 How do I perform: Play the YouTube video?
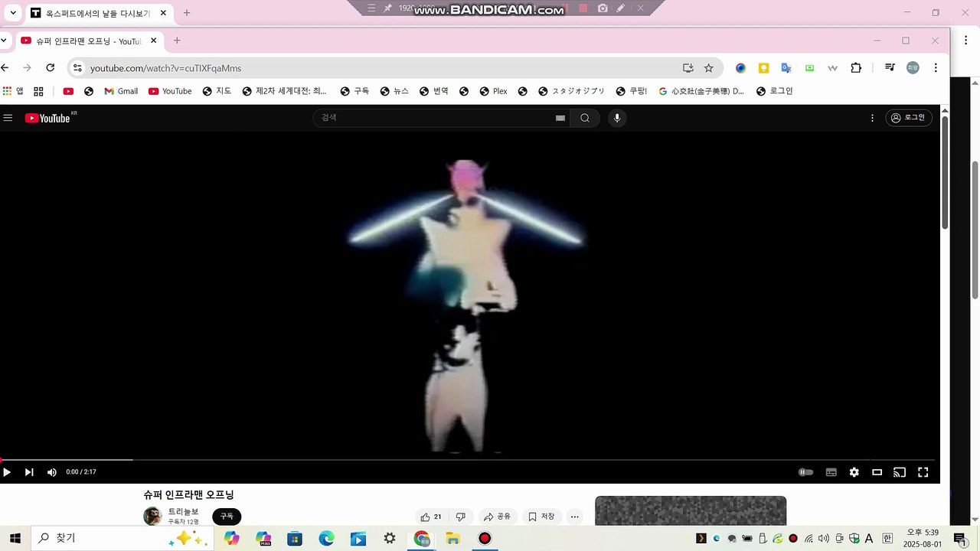tap(7, 472)
